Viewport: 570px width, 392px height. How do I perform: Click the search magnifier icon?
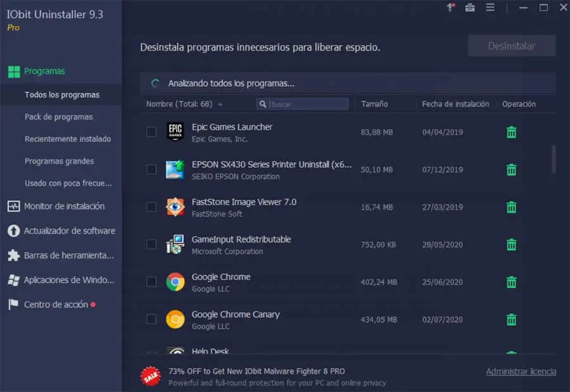[x=262, y=104]
